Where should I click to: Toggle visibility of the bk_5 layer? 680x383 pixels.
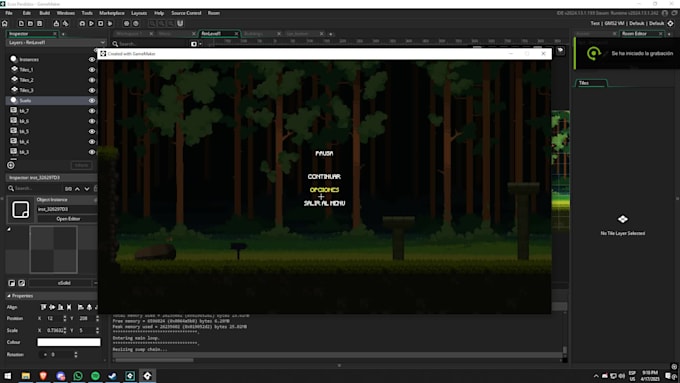click(92, 131)
